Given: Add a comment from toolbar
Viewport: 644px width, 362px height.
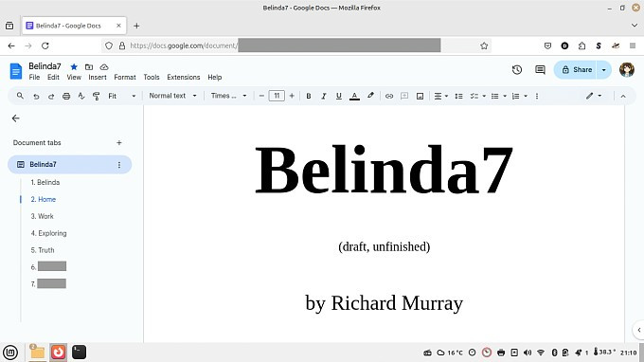Looking at the screenshot, I should 404,96.
